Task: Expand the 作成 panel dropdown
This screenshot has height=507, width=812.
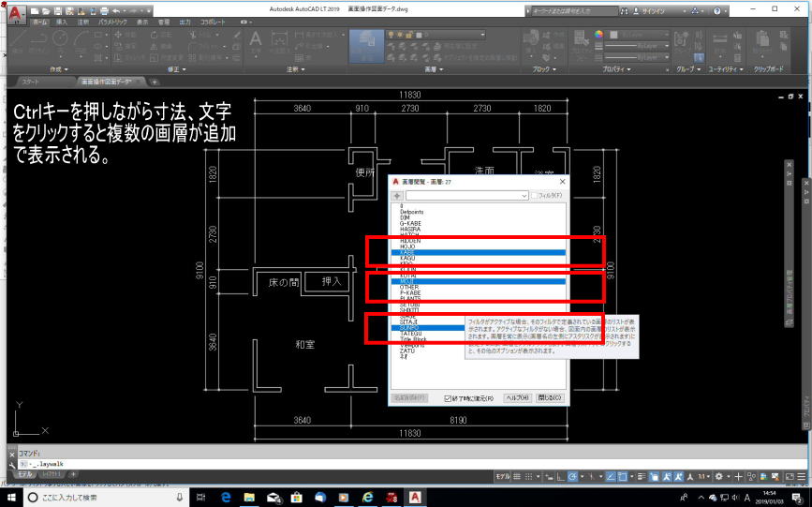Action: pyautogui.click(x=58, y=69)
